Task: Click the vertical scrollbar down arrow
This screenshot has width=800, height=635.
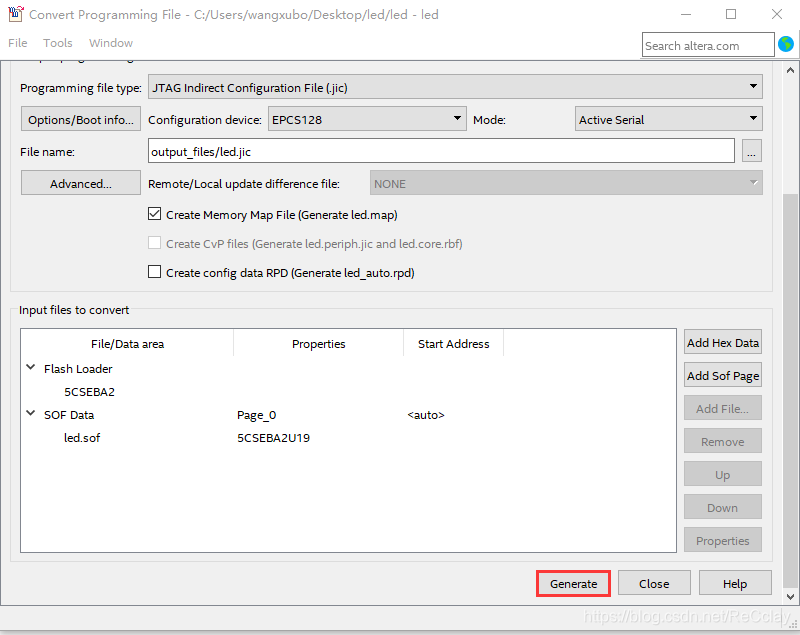Action: click(790, 596)
